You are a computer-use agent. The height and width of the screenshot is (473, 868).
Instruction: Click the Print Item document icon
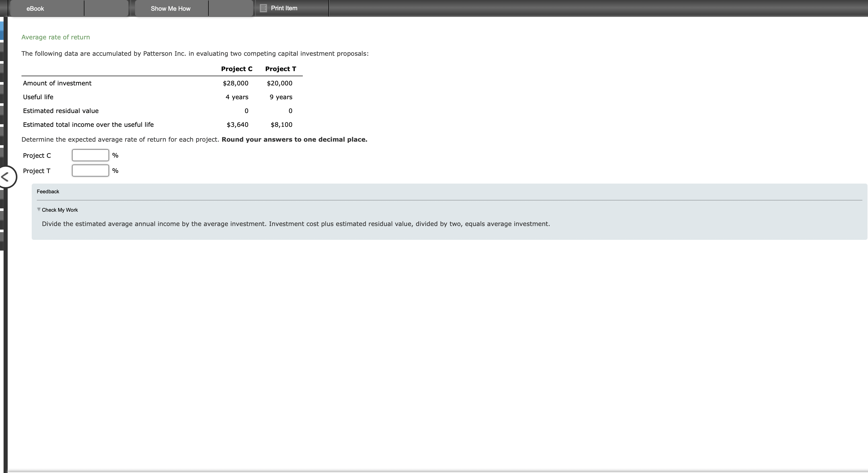263,8
